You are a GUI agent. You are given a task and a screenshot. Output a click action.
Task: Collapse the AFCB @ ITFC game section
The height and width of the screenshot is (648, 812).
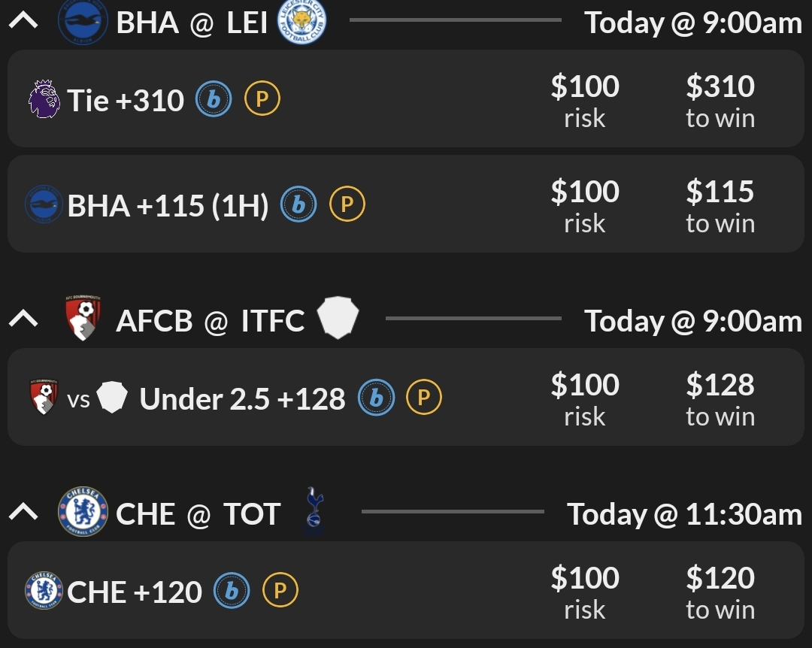pos(23,320)
